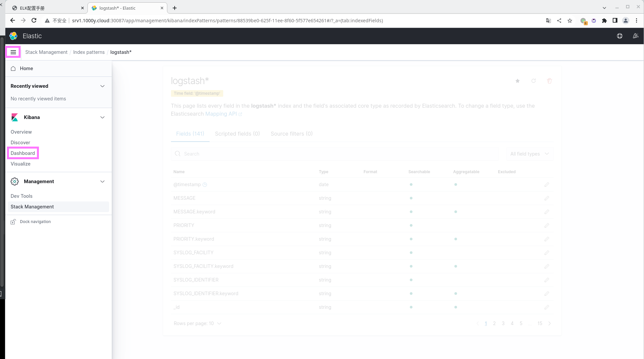Open the translate page icon
Screen dimensions: 644x359
tap(549, 21)
